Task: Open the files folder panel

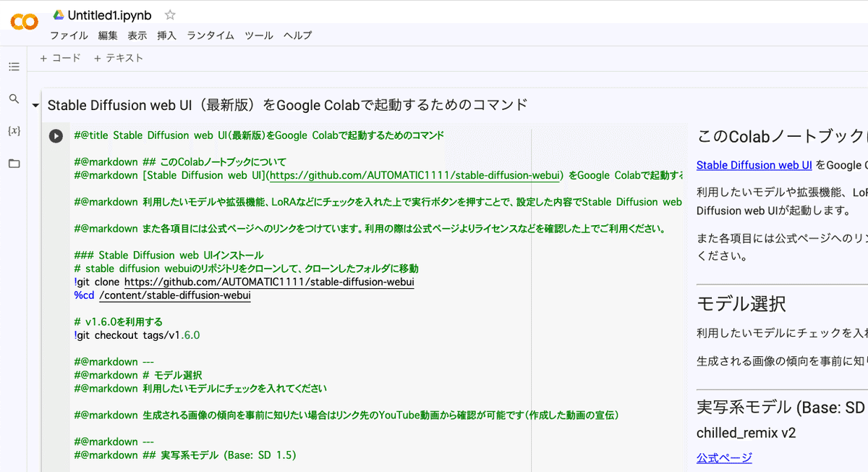Action: pos(14,164)
